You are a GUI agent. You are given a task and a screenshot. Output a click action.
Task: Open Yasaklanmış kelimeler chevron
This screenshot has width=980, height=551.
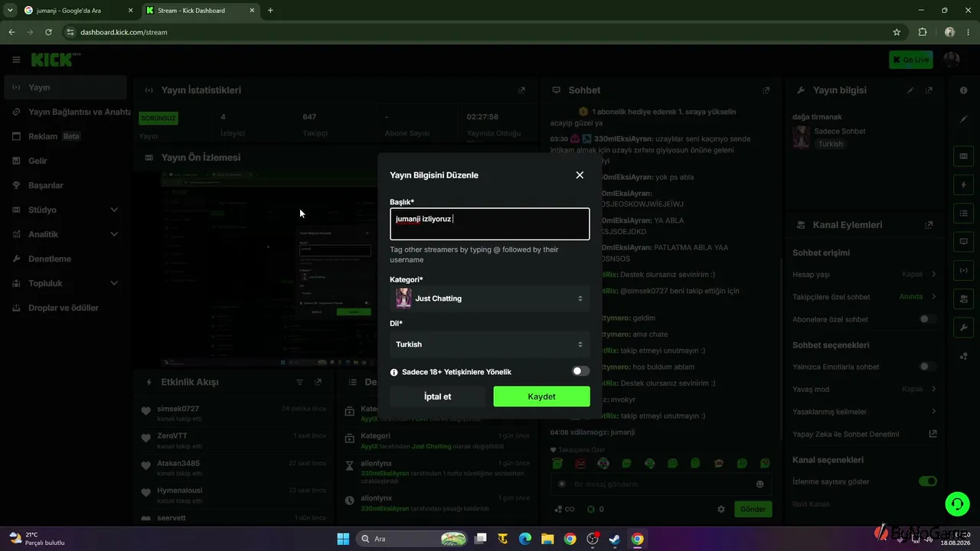(x=933, y=411)
